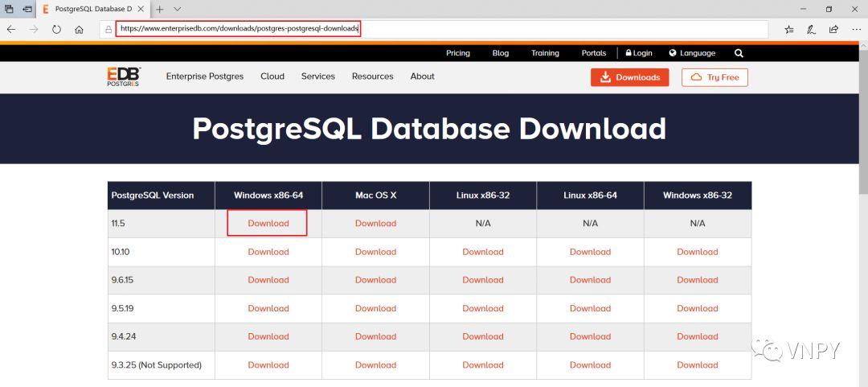Click the tabs set aside icon
This screenshot has height=387, width=868.
[x=9, y=10]
